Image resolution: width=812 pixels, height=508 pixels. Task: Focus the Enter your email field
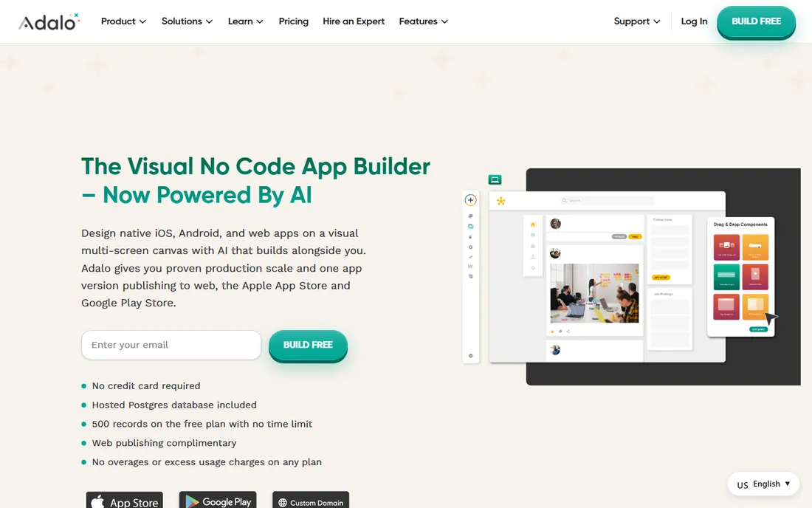click(171, 345)
